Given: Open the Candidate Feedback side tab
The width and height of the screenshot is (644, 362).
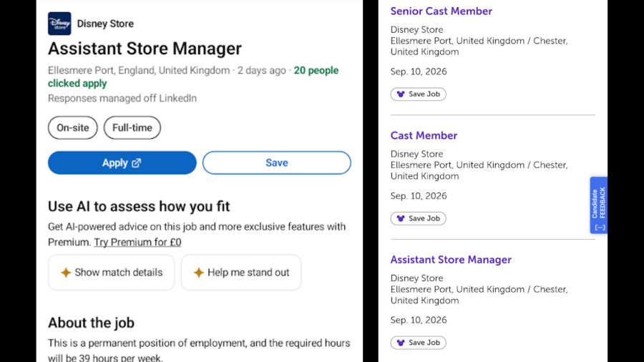Looking at the screenshot, I should 599,205.
